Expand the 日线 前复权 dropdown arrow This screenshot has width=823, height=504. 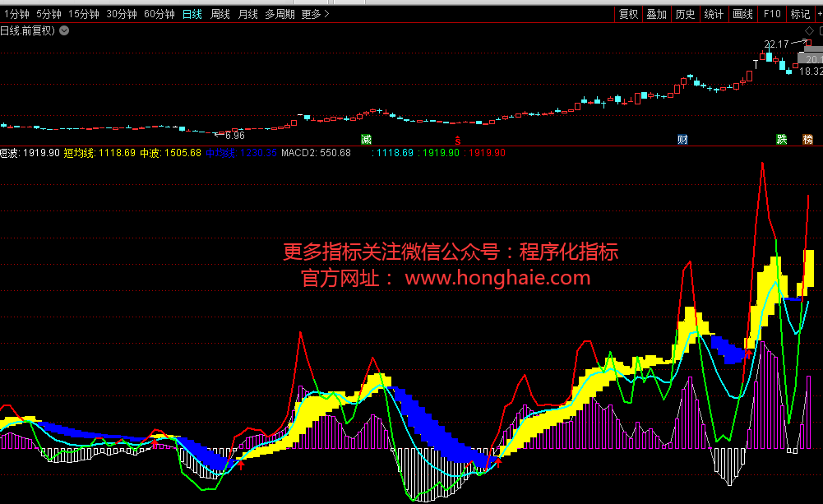click(x=64, y=30)
